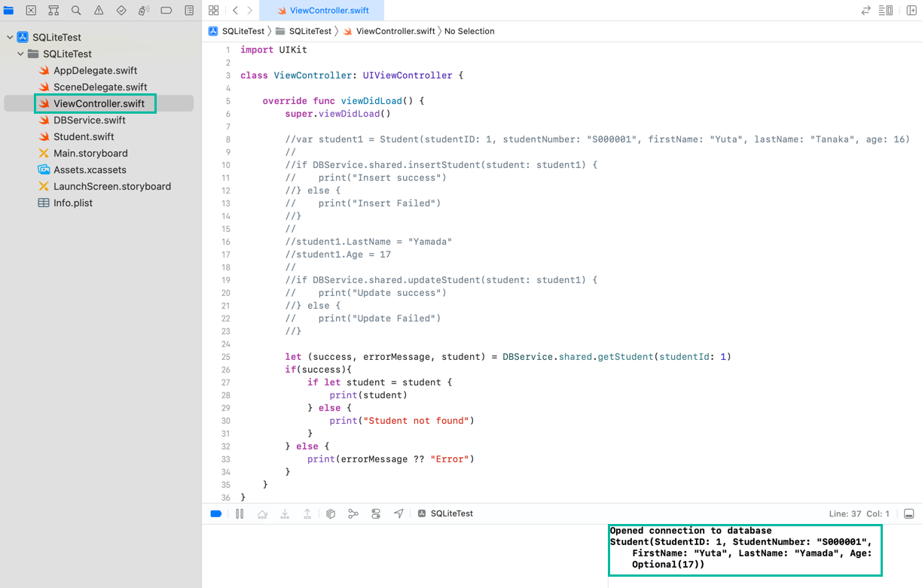Go forward with the right arrow
Screen dimensions: 922x588
click(250, 11)
